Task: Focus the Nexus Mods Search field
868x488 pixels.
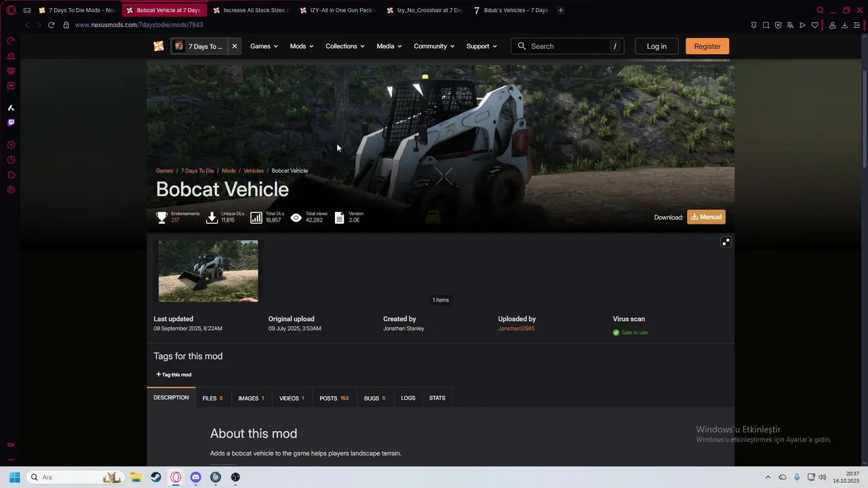Action: click(x=567, y=46)
